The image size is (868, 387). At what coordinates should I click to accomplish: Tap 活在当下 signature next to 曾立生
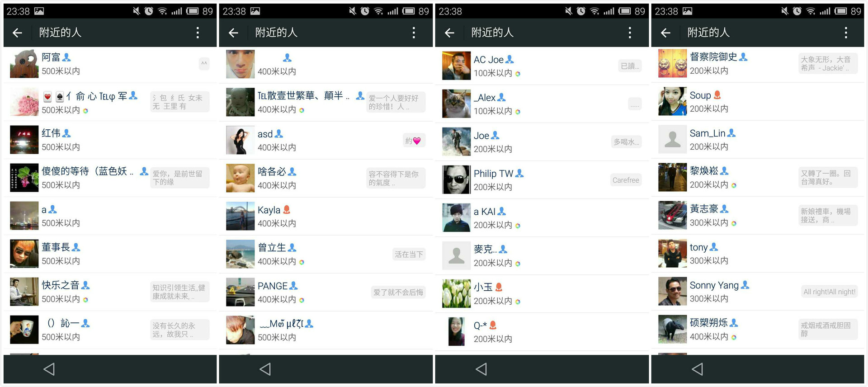pyautogui.click(x=409, y=255)
